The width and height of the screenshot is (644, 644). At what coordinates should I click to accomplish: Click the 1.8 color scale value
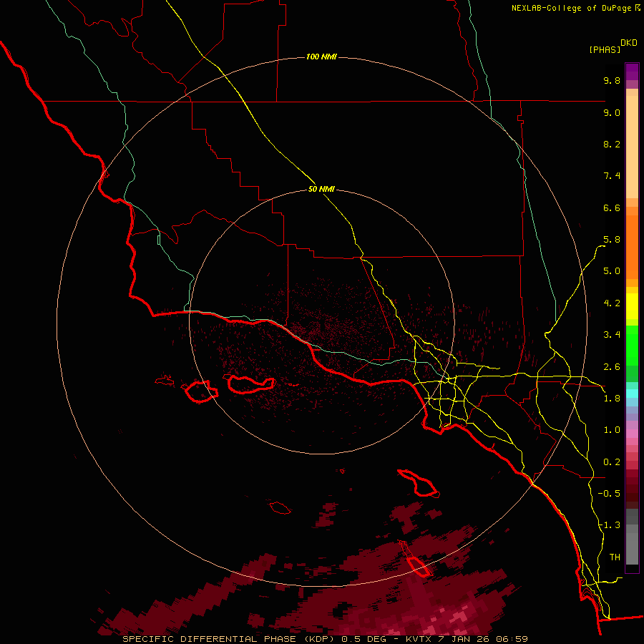612,399
